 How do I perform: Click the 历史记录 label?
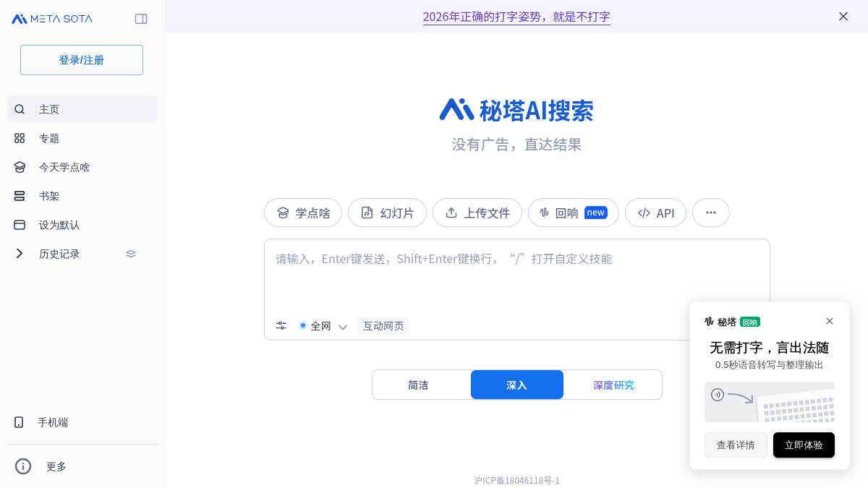[x=59, y=254]
